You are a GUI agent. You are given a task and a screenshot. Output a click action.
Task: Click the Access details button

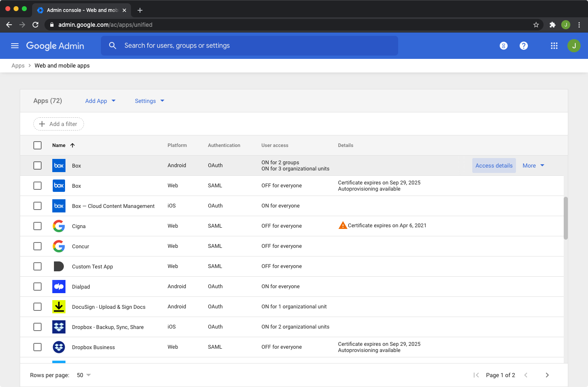(494, 166)
